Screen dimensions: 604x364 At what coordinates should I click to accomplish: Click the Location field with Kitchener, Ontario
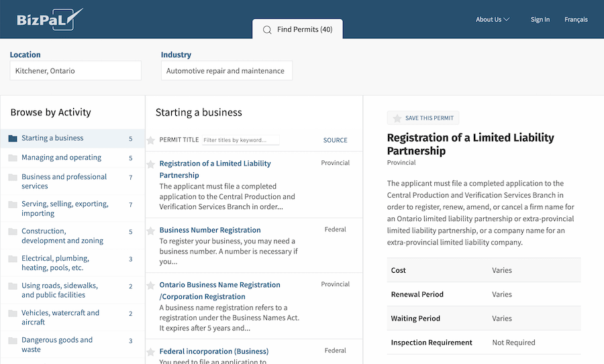[75, 70]
